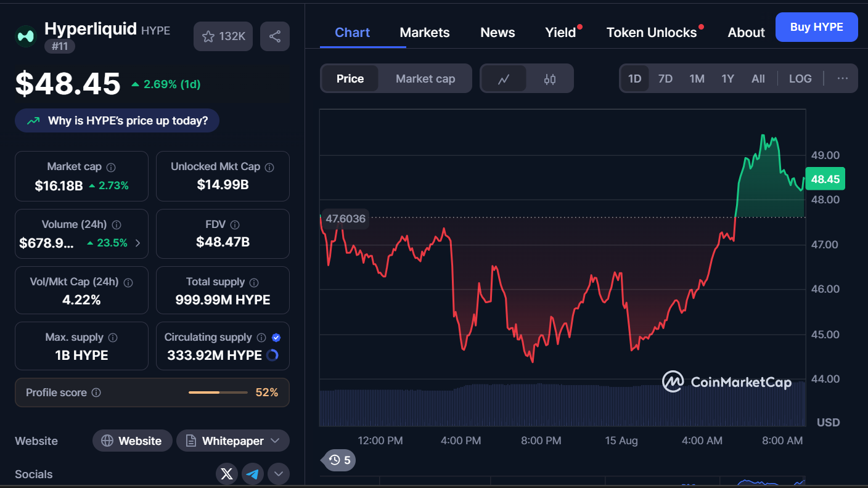
Task: Click Volume (24h) info icon
Action: click(x=117, y=225)
